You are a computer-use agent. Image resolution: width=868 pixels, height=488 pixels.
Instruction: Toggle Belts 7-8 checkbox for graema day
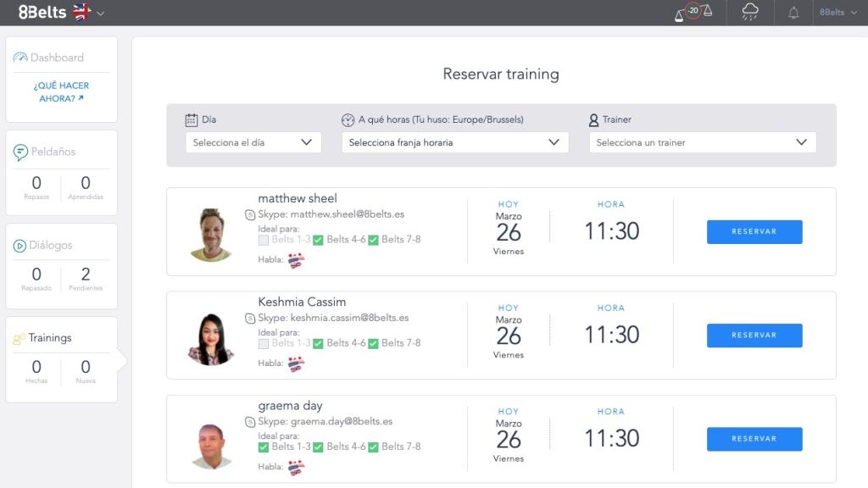coord(373,447)
